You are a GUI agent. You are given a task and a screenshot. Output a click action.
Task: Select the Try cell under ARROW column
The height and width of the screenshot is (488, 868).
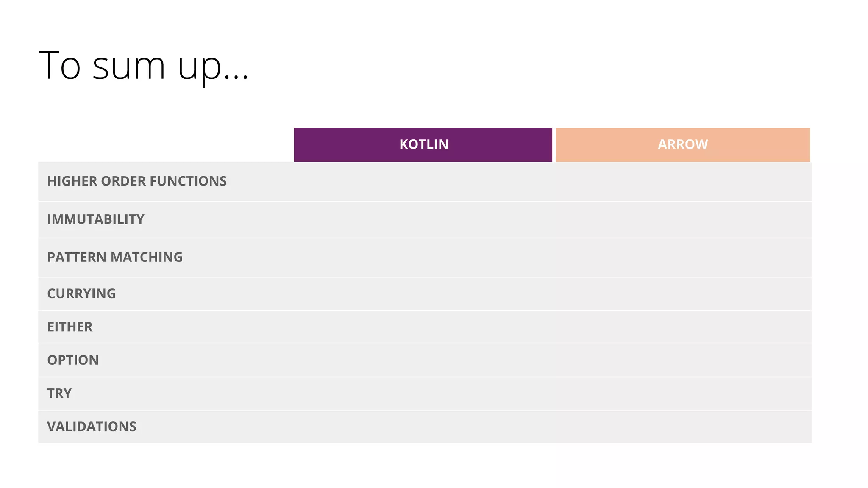pos(682,394)
